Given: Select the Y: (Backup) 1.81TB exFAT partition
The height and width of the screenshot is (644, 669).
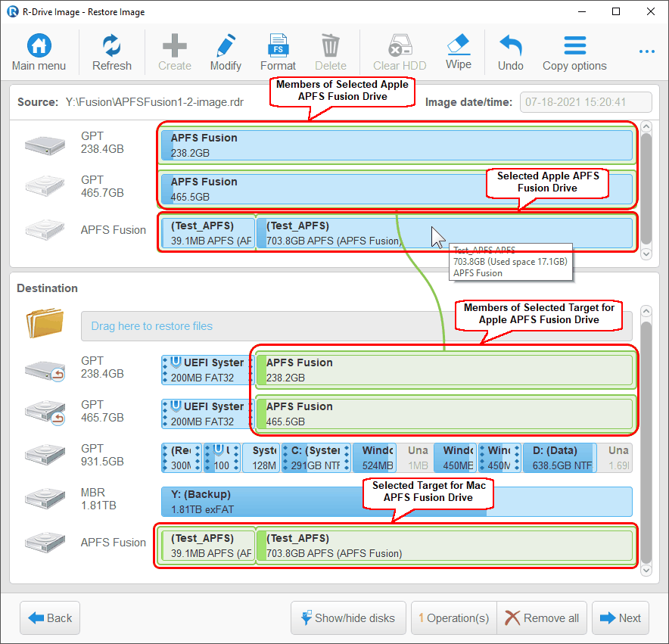Looking at the screenshot, I should pyautogui.click(x=397, y=502).
